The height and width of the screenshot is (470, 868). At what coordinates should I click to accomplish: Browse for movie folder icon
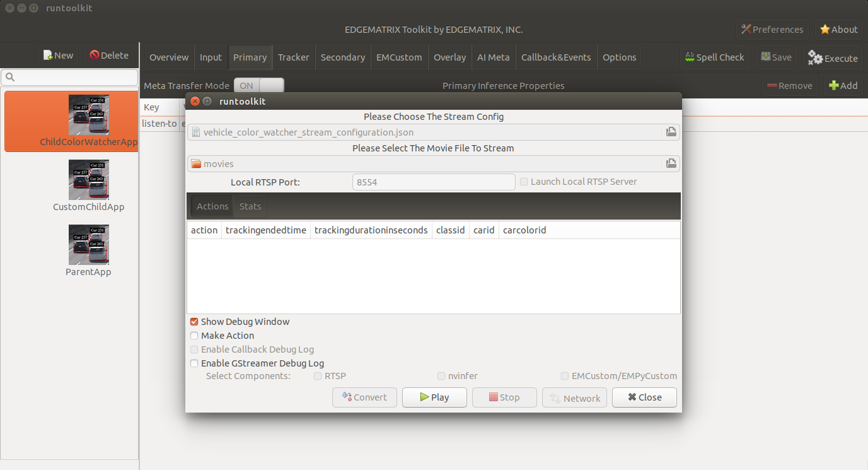coord(671,163)
